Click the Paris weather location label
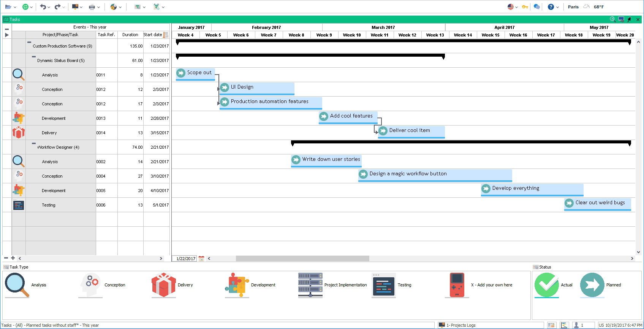 [x=573, y=7]
